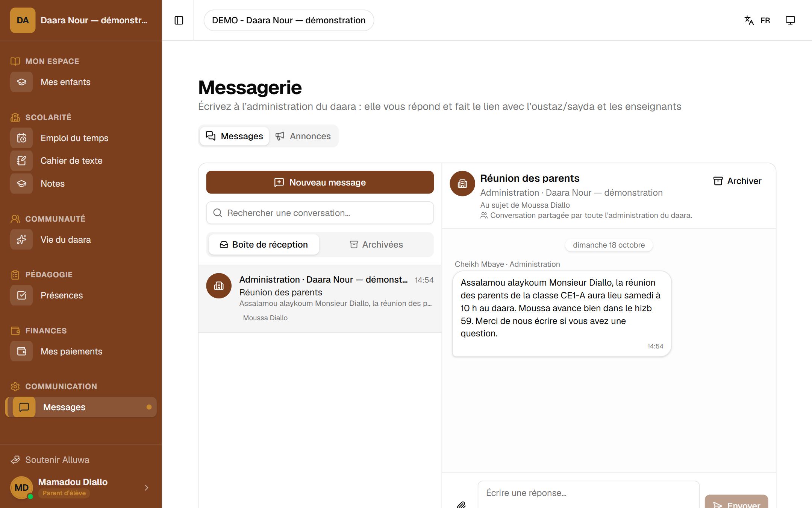The height and width of the screenshot is (508, 812).
Task: Click the COMMUNICATION section header
Action: 61,386
